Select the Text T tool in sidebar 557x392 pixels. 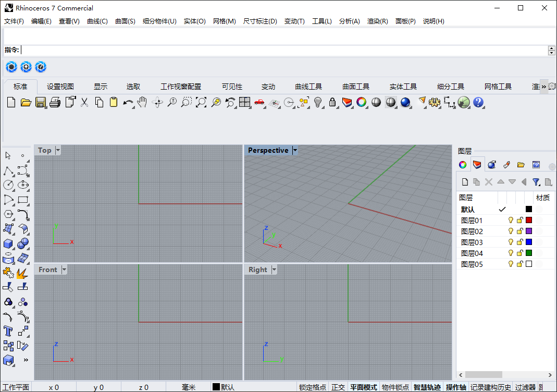pyautogui.click(x=8, y=331)
